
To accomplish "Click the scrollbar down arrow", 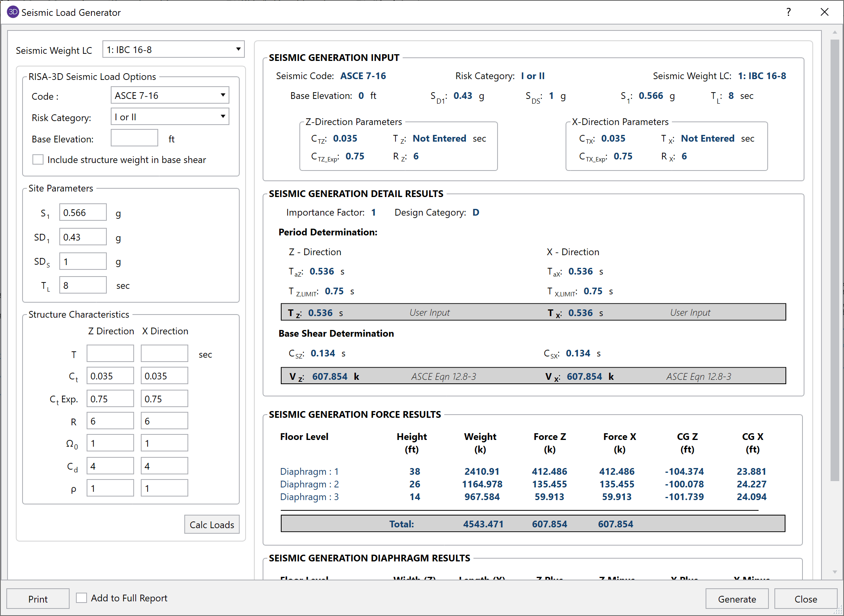I will (x=835, y=572).
